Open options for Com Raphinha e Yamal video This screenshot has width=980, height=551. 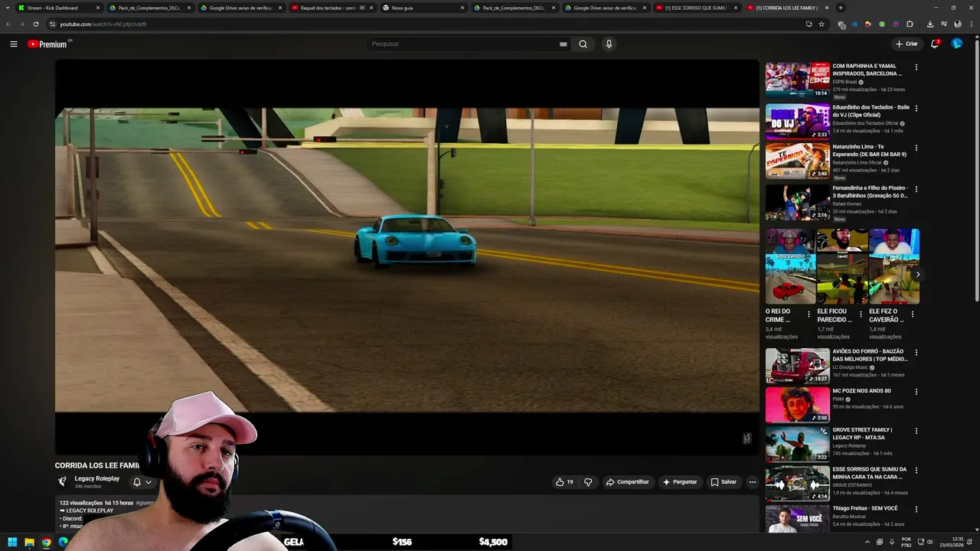916,67
